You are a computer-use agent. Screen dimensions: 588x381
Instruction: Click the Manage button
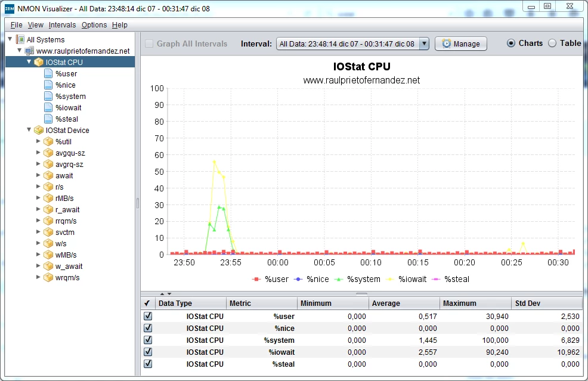click(460, 44)
